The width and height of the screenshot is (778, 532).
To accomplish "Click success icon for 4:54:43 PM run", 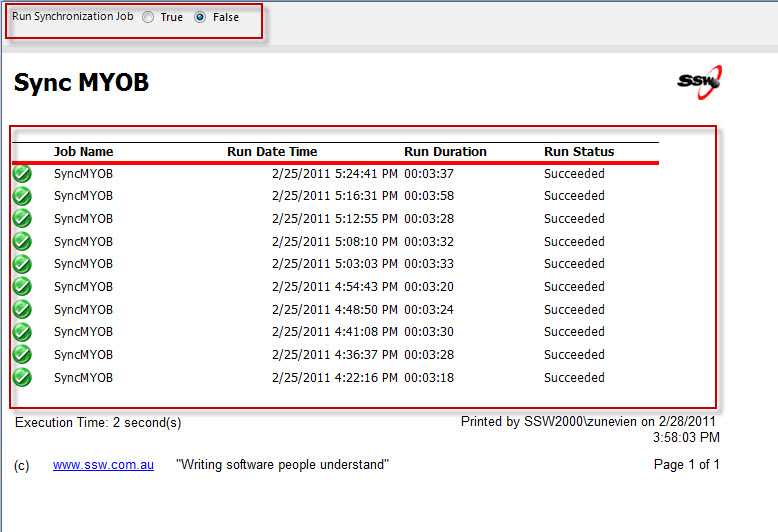I will click(22, 287).
